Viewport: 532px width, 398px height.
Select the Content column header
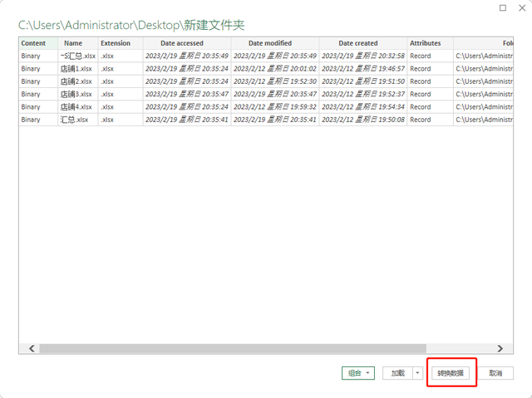38,43
